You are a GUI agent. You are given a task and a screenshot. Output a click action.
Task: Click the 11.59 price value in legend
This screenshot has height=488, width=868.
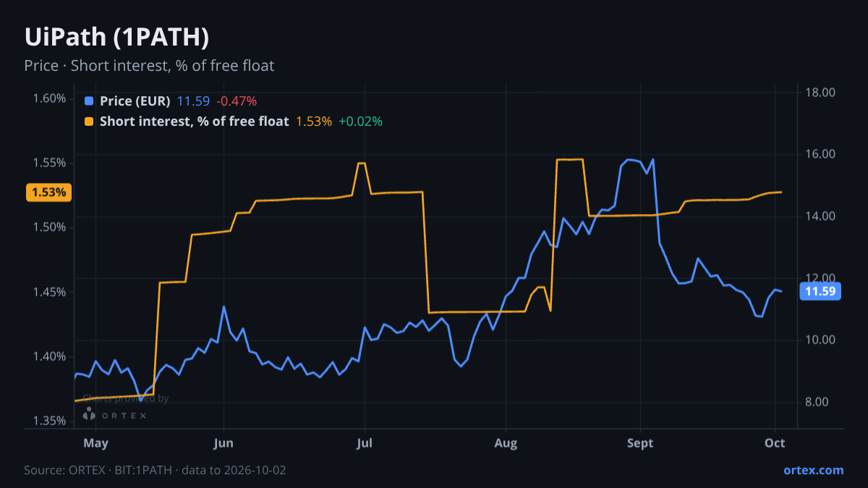tap(194, 101)
